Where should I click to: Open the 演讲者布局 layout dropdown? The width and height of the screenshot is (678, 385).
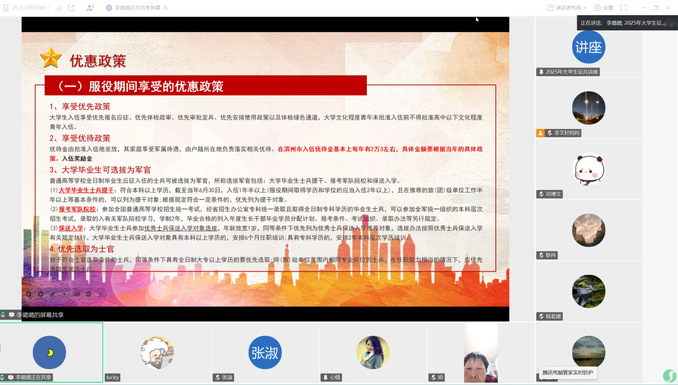pyautogui.click(x=566, y=8)
